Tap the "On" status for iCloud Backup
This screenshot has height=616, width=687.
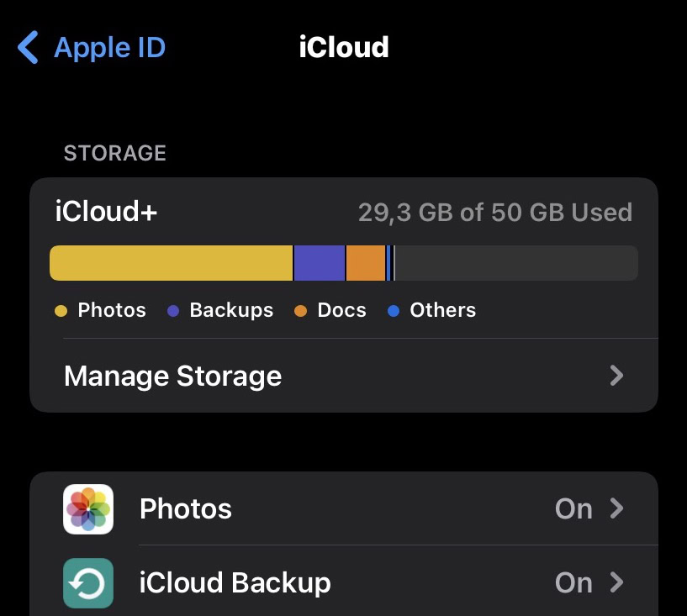573,582
